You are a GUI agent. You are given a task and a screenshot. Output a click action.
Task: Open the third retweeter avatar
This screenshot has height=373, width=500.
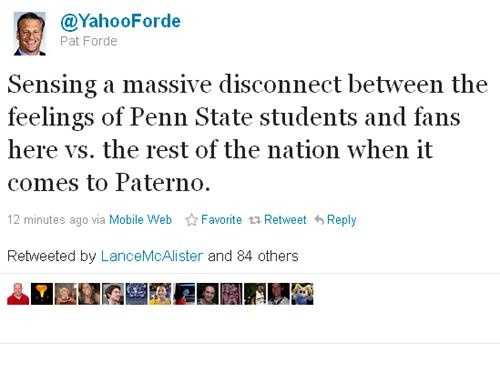pyautogui.click(x=66, y=294)
